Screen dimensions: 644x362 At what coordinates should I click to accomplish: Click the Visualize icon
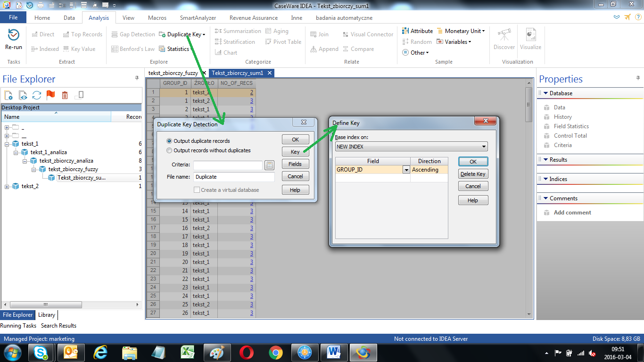(531, 35)
